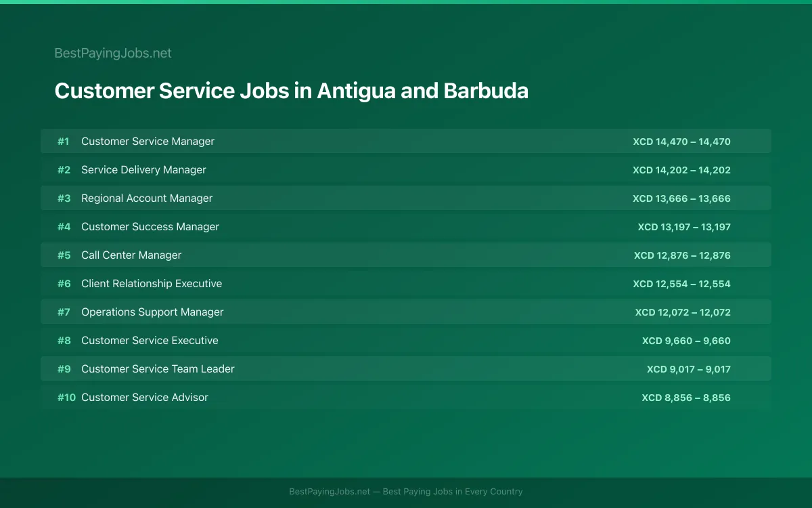Click rank number #7
Viewport: 812px width, 508px height.
point(64,312)
